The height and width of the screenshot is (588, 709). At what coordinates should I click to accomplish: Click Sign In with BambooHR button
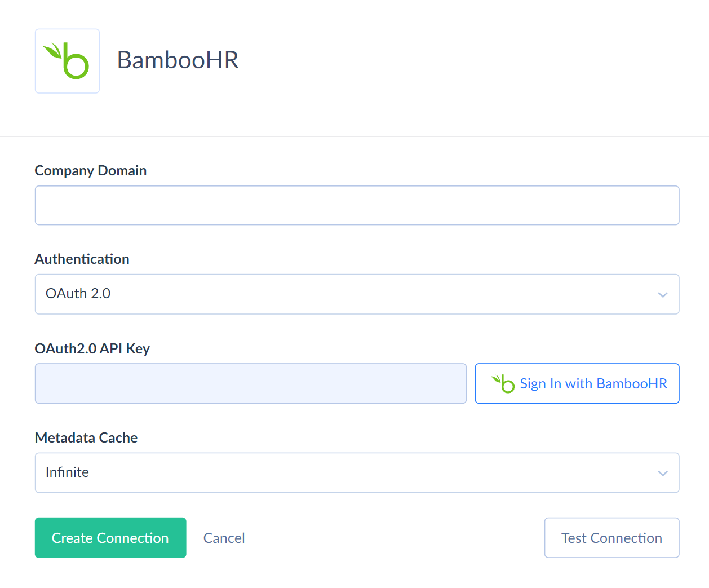[x=577, y=383]
